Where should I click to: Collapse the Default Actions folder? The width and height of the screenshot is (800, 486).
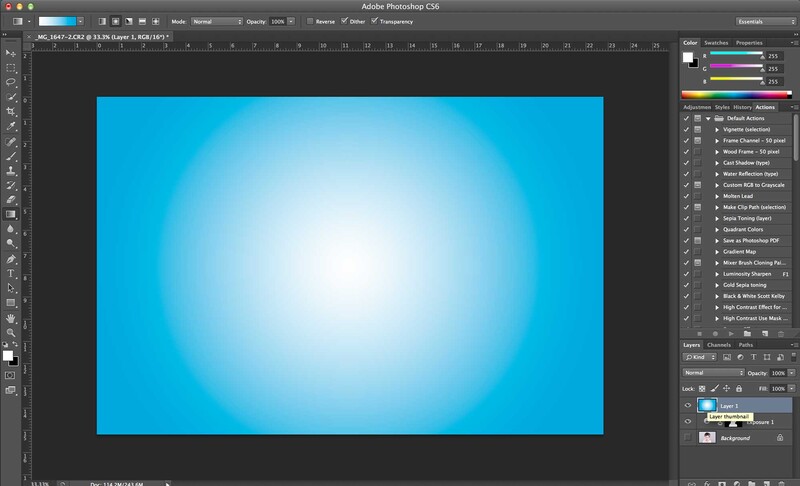point(708,118)
